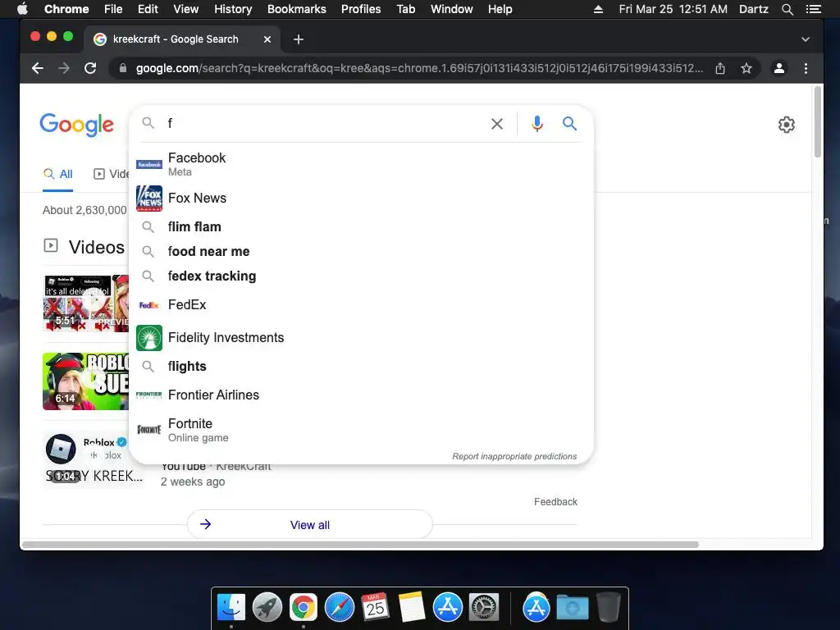The image size is (840, 630).
Task: Select the Fortnite Online game suggestion
Action: (x=361, y=430)
